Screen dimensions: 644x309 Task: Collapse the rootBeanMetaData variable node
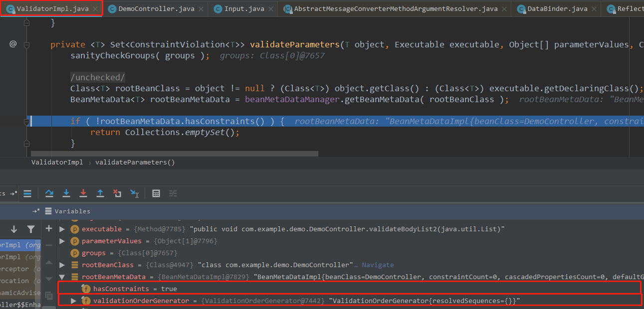62,277
